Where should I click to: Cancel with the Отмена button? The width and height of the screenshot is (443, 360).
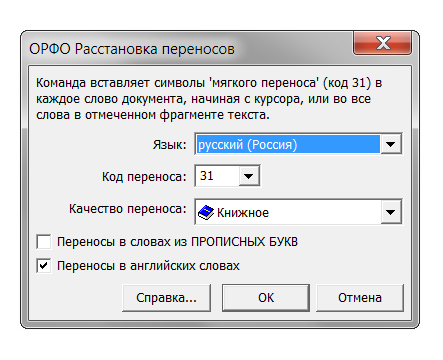point(360,298)
